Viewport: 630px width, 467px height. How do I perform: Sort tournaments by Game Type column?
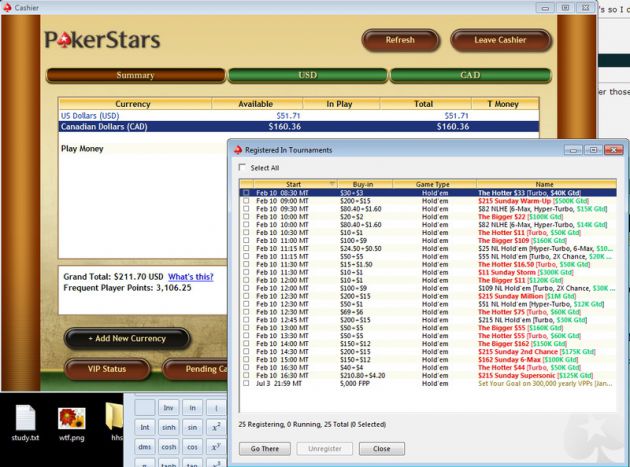click(x=434, y=184)
